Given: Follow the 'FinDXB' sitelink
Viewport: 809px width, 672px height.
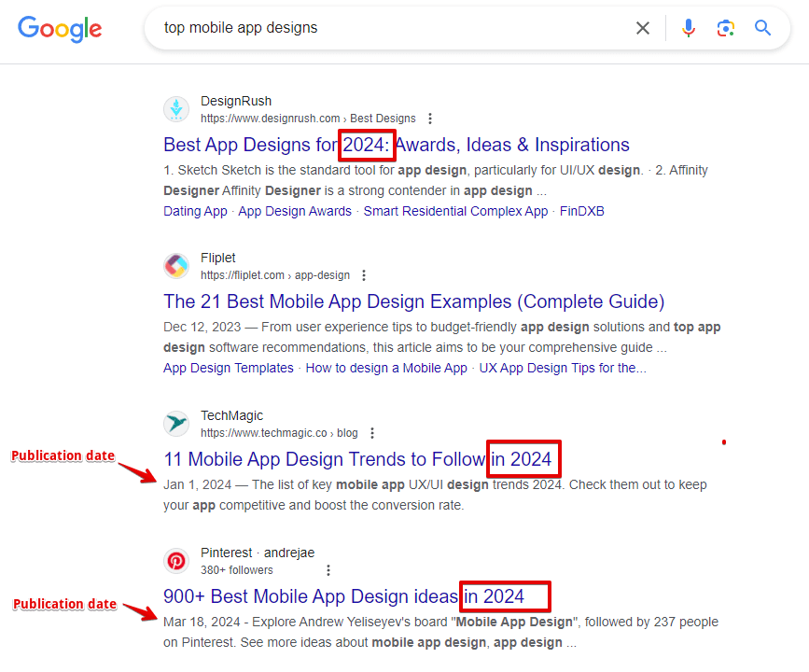Looking at the screenshot, I should [x=582, y=212].
